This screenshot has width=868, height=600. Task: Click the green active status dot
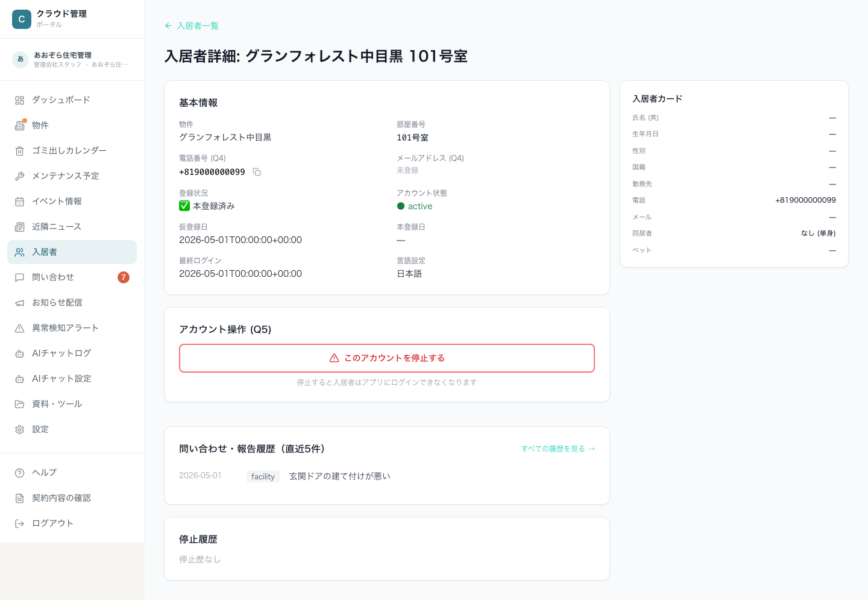click(401, 206)
